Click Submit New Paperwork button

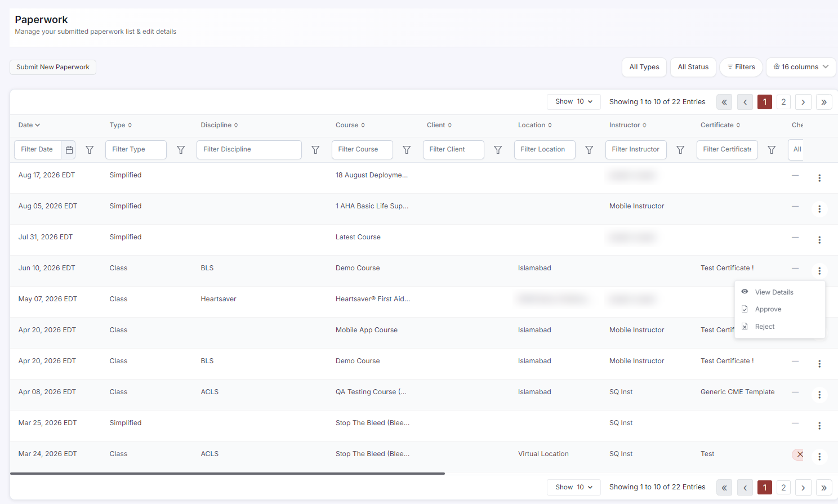pyautogui.click(x=53, y=67)
